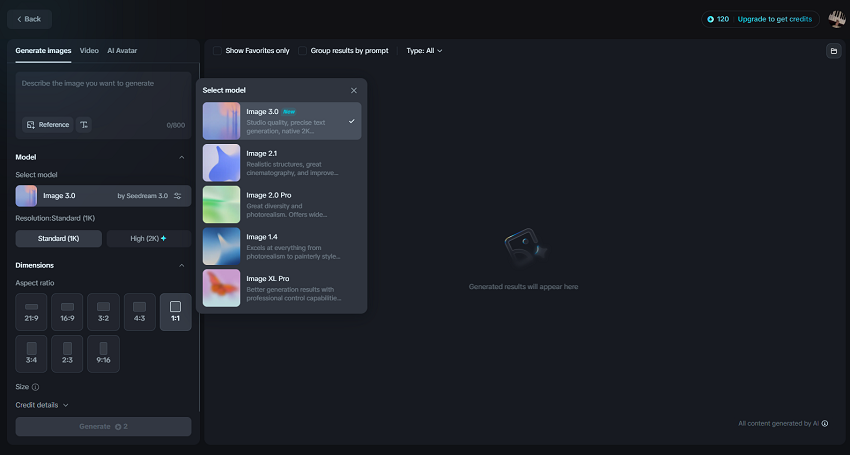Open the Image 3.0 model selector

pos(103,196)
